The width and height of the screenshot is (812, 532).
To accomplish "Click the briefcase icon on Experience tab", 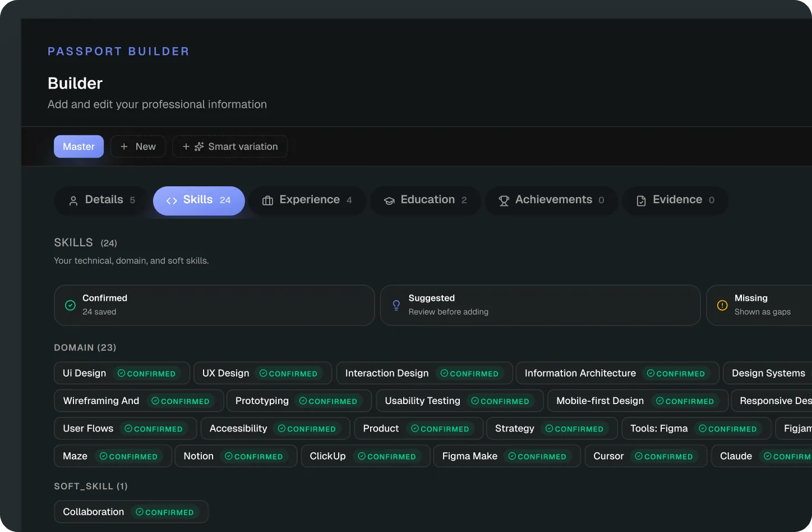I will (267, 201).
